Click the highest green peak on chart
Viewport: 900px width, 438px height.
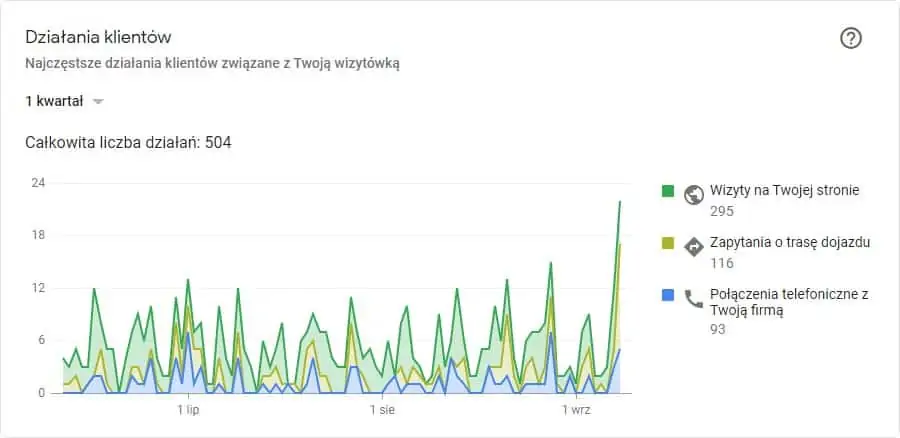[620, 203]
